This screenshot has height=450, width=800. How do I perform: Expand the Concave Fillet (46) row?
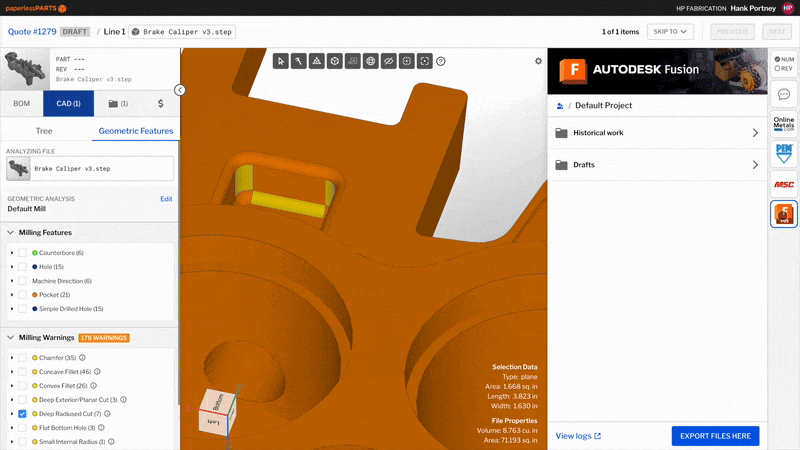pos(12,371)
